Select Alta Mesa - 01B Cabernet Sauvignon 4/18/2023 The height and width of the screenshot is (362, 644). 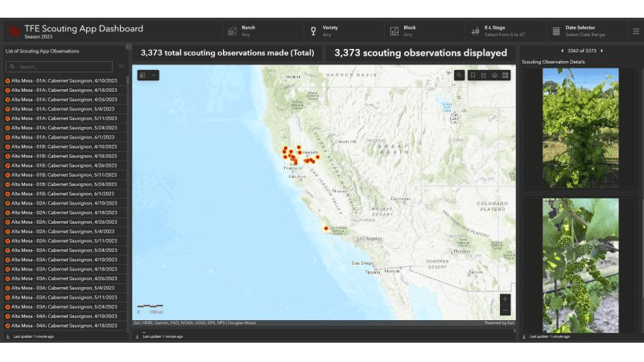click(x=64, y=156)
